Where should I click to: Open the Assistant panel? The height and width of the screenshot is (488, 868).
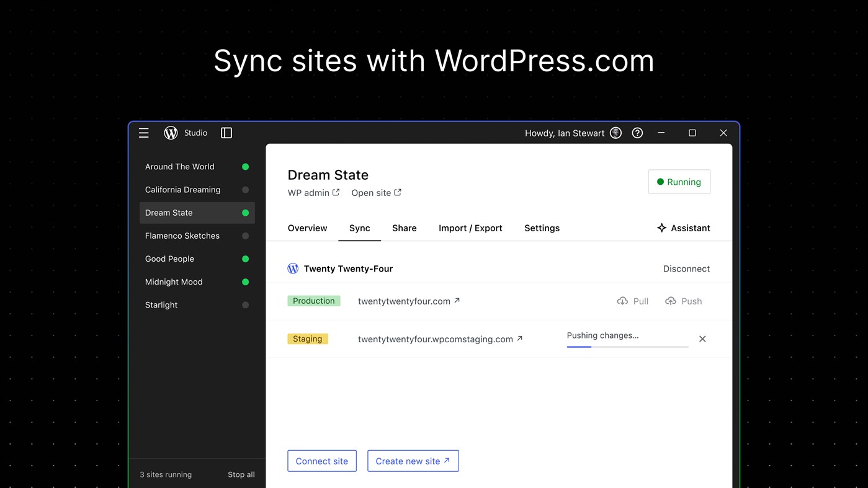684,228
